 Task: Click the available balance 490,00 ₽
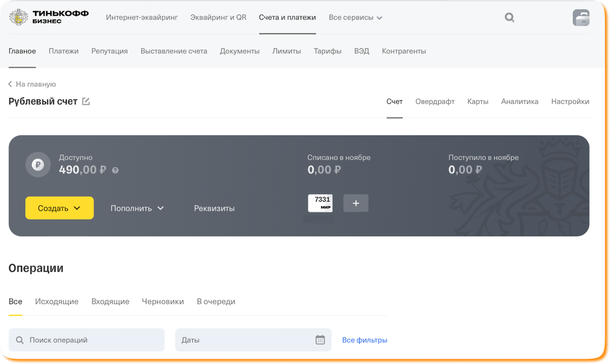click(x=82, y=170)
